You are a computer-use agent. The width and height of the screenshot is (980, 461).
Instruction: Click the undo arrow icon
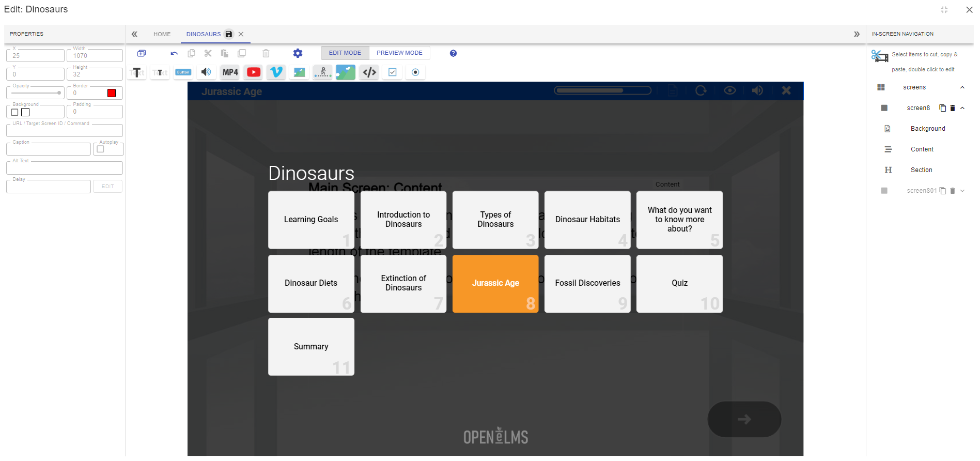pyautogui.click(x=174, y=53)
